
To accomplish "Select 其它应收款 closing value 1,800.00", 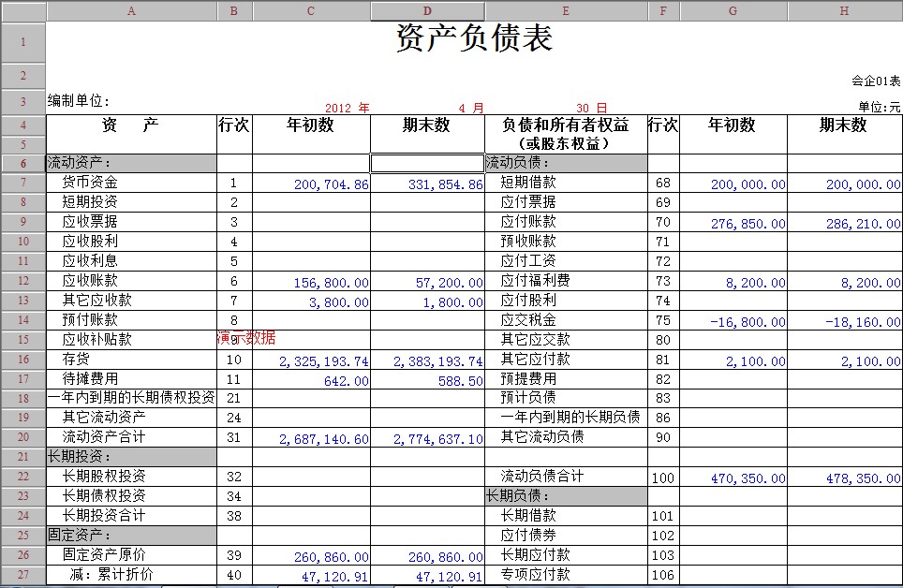I will 453,302.
